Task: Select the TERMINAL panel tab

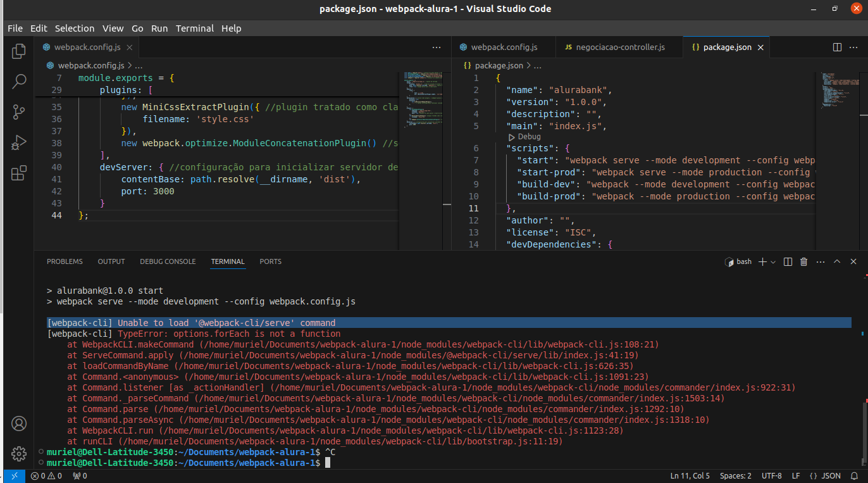Action: pyautogui.click(x=228, y=261)
